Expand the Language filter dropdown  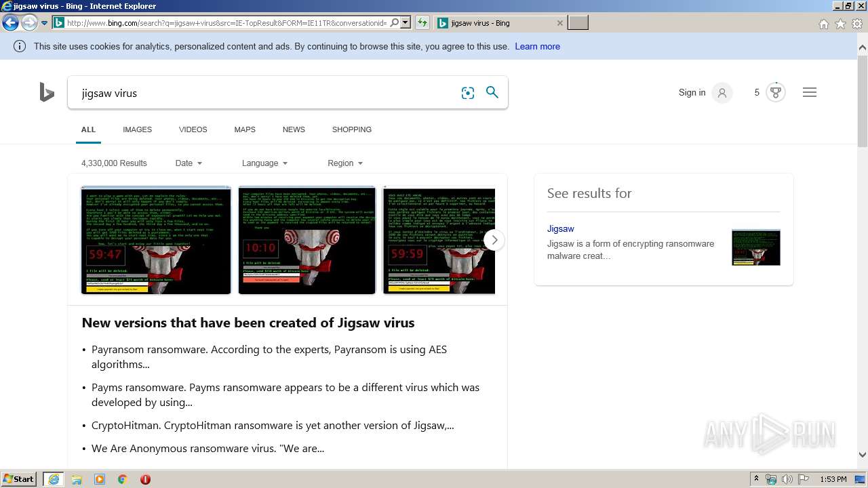pos(264,163)
